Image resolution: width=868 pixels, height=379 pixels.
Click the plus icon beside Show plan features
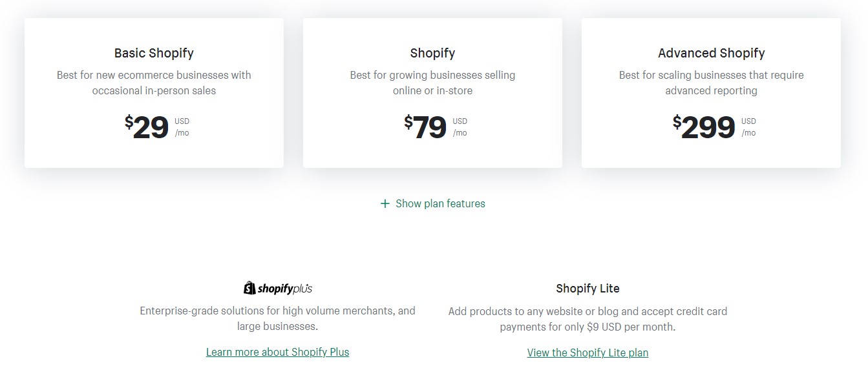[x=385, y=203]
